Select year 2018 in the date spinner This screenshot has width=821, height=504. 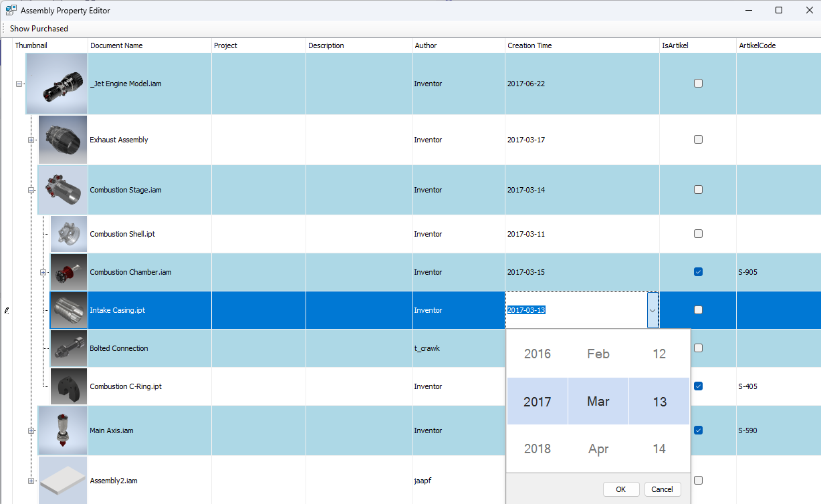tap(537, 449)
